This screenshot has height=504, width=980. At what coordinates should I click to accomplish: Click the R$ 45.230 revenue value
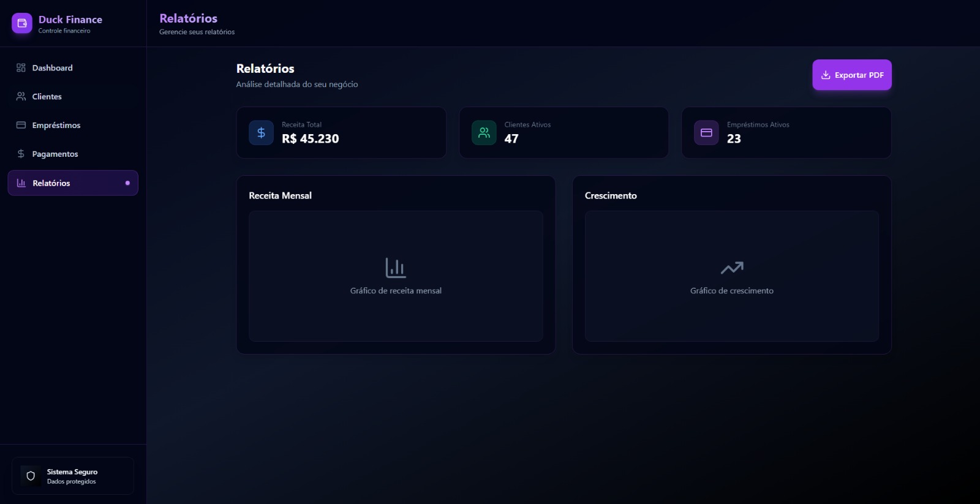[x=311, y=139]
